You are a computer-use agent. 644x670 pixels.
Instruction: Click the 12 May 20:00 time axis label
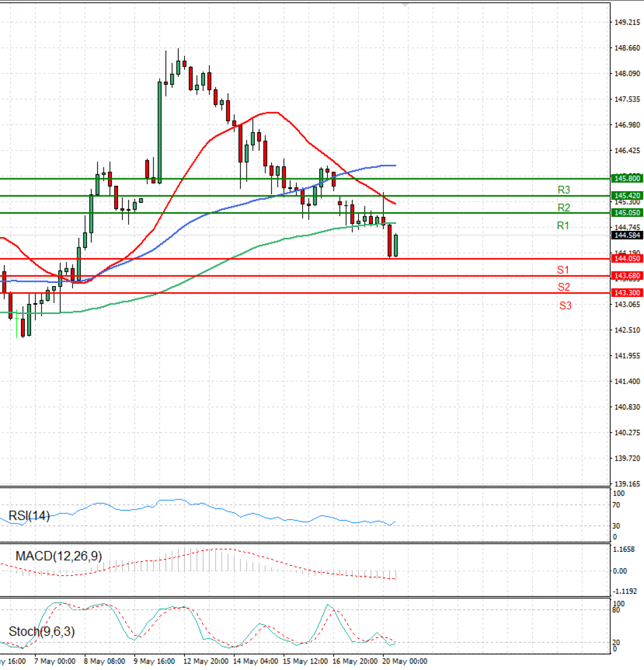[x=206, y=661]
